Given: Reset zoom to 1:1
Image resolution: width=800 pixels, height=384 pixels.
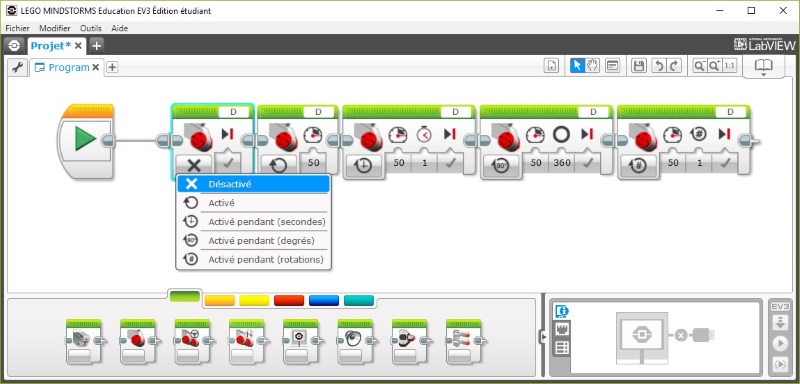Looking at the screenshot, I should click(730, 66).
